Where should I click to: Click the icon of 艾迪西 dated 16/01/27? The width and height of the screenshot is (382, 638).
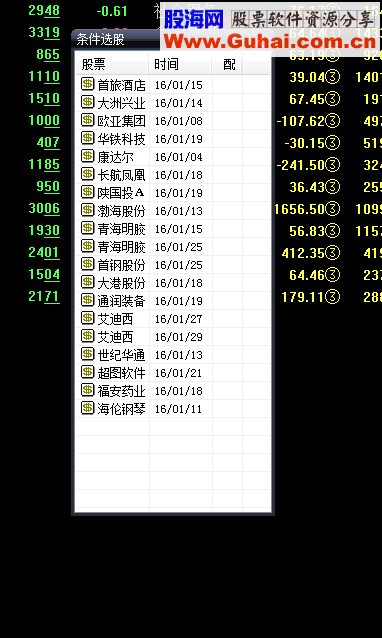[87, 318]
